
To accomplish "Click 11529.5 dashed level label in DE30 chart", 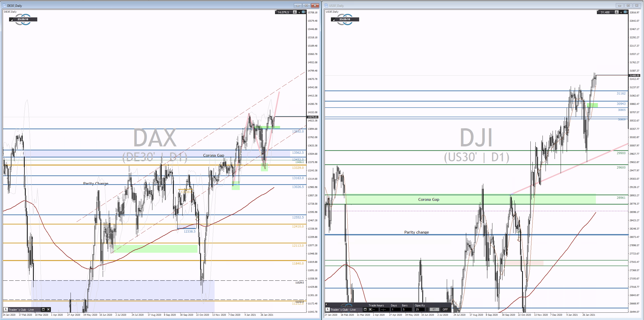I will coord(299,282).
